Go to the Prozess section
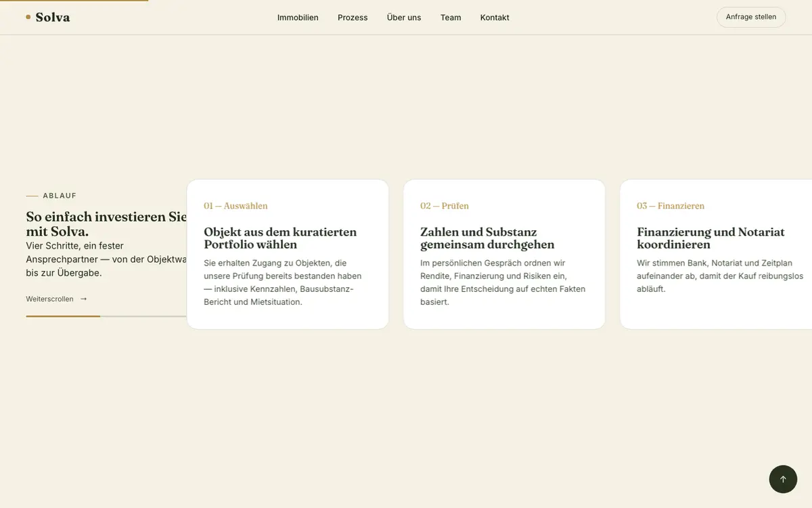The image size is (812, 508). (353, 18)
